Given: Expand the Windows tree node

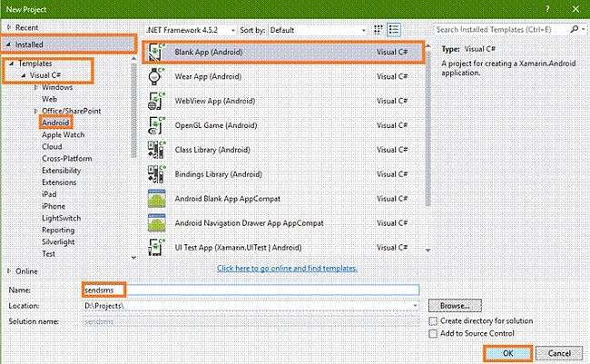Looking at the screenshot, I should tap(35, 87).
